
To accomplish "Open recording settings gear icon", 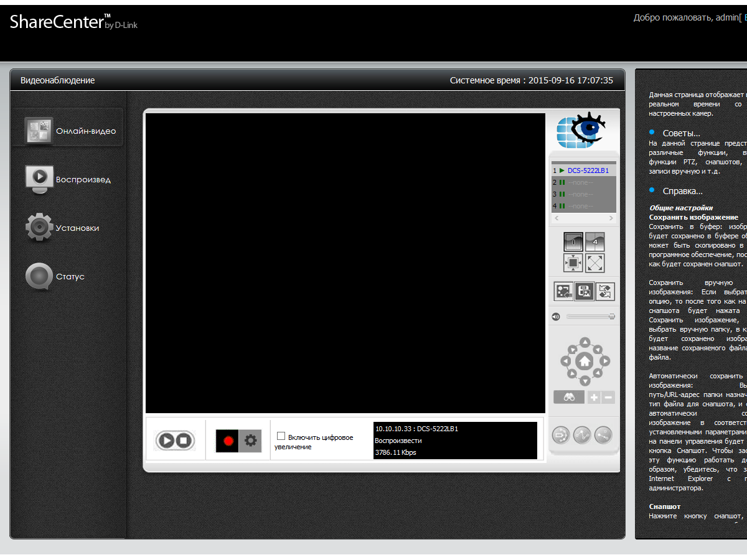I will 250,441.
